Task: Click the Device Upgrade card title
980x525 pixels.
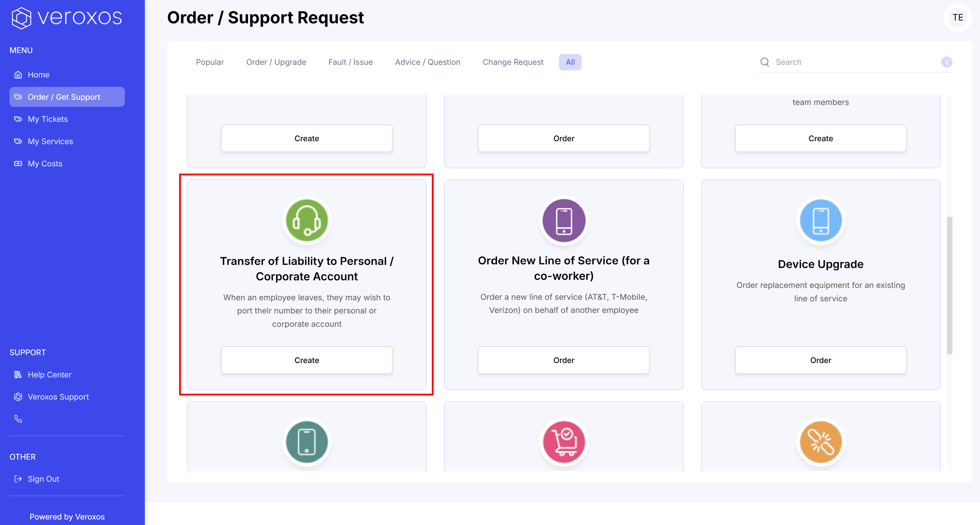Action: pos(821,264)
